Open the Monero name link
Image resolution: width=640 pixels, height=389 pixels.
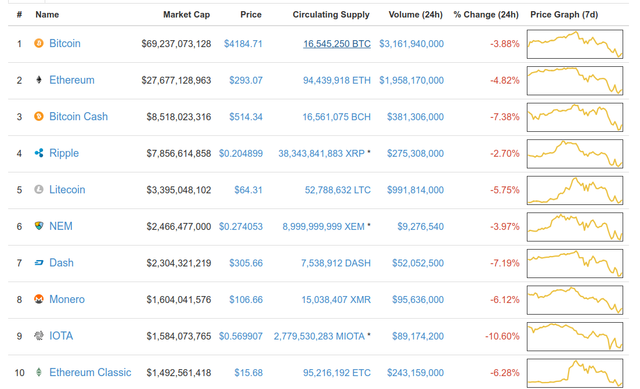click(67, 299)
